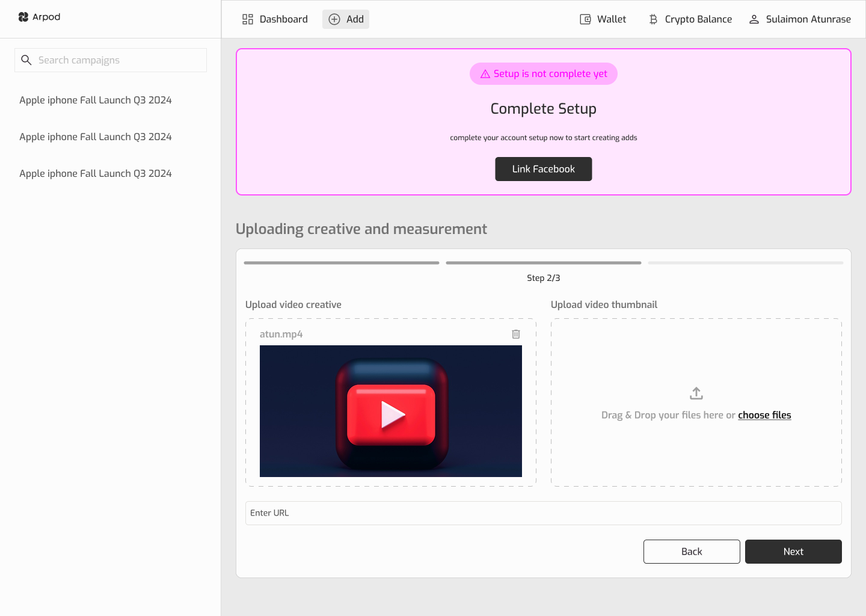The image size is (866, 616).
Task: Click the third step progress bar segment
Action: click(746, 263)
